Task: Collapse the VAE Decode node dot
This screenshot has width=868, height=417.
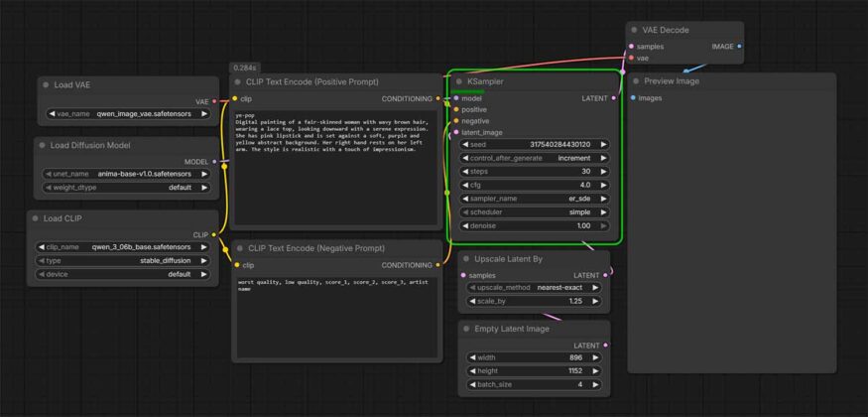Action: [x=634, y=30]
